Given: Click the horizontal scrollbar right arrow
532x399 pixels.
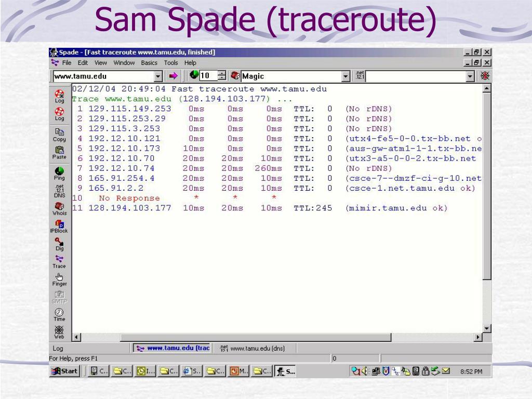Looking at the screenshot, I should click(x=478, y=337).
